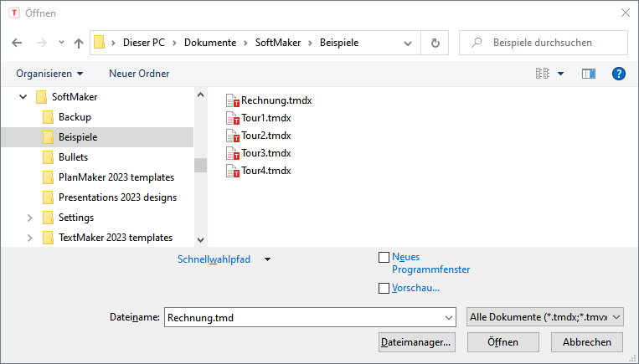Change the view layout icon
This screenshot has width=639, height=364.
point(543,74)
